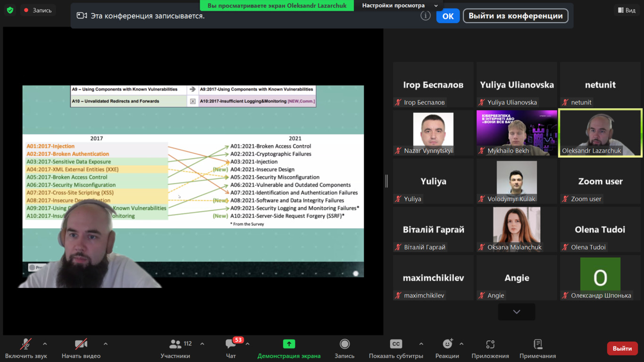Select Олександр Шпонька avatar tile
Screen dimensions: 644x362
600,278
